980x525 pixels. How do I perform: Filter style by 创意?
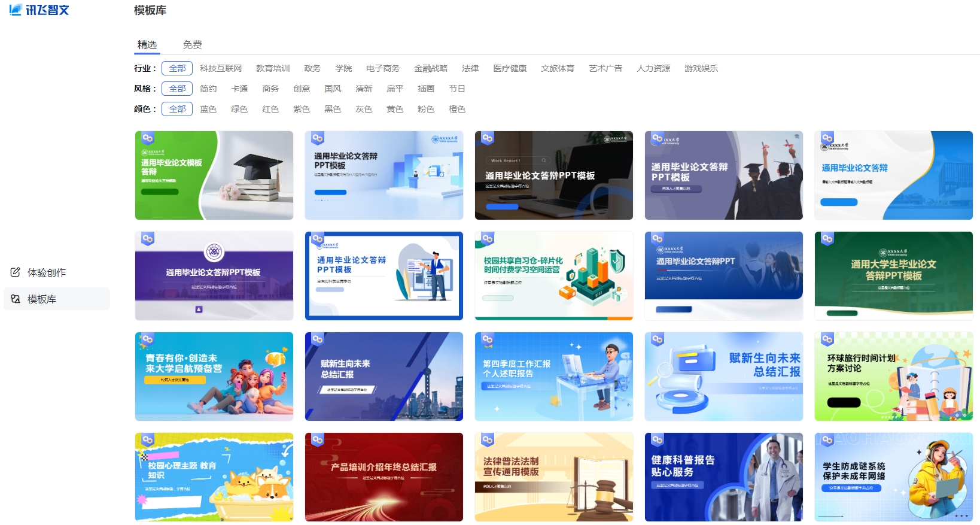[x=302, y=89]
